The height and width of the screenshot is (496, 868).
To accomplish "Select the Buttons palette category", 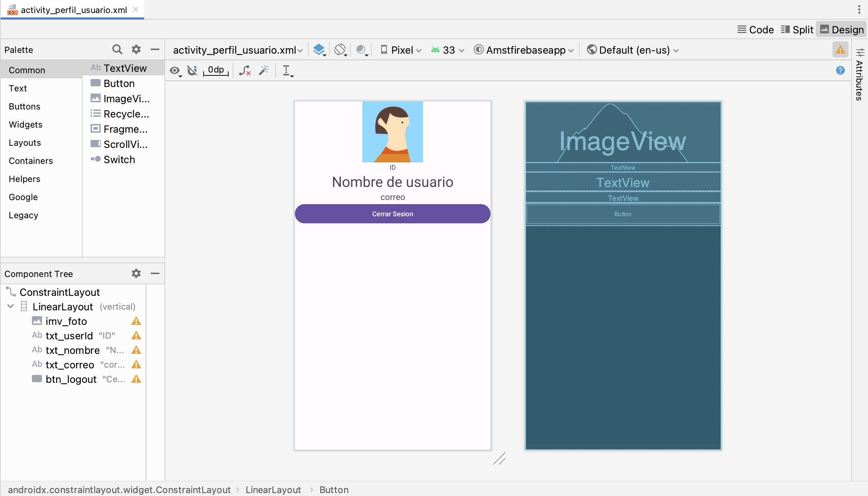I will (41, 106).
